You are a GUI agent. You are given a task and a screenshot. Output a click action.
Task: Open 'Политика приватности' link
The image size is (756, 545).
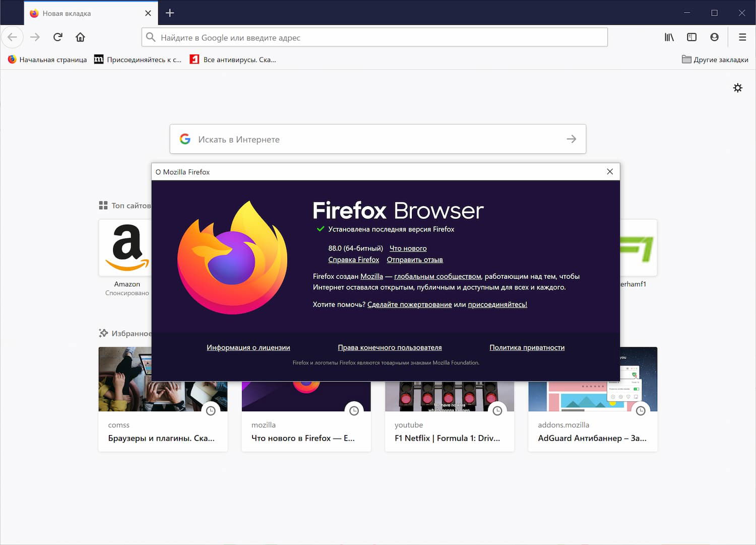[x=527, y=347]
